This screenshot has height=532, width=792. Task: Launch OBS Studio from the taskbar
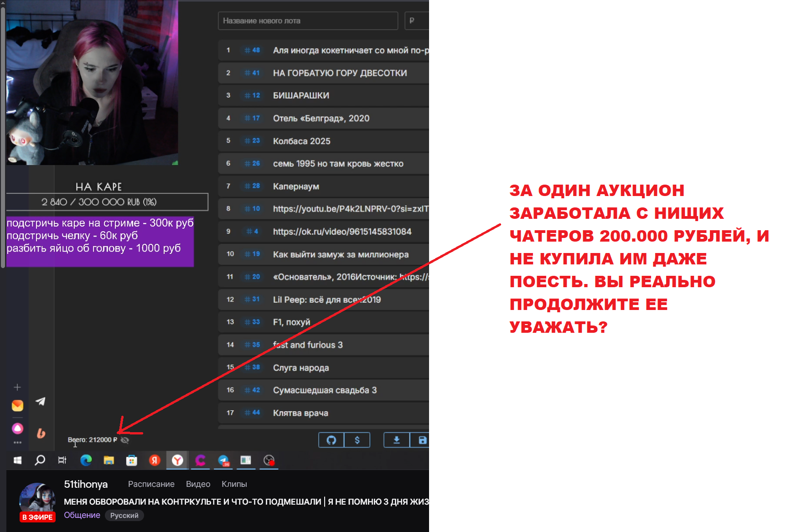(269, 460)
